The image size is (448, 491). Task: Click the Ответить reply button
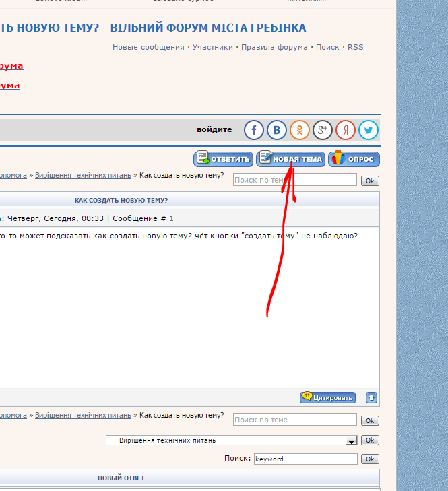(224, 159)
